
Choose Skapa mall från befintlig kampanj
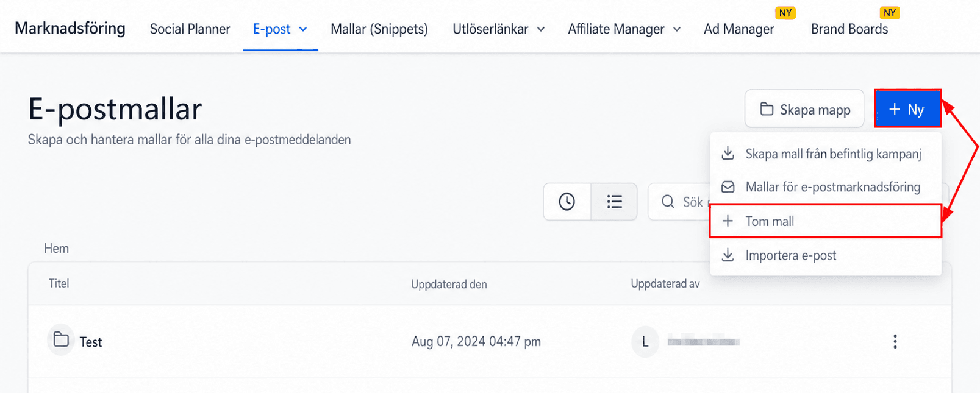(x=826, y=154)
